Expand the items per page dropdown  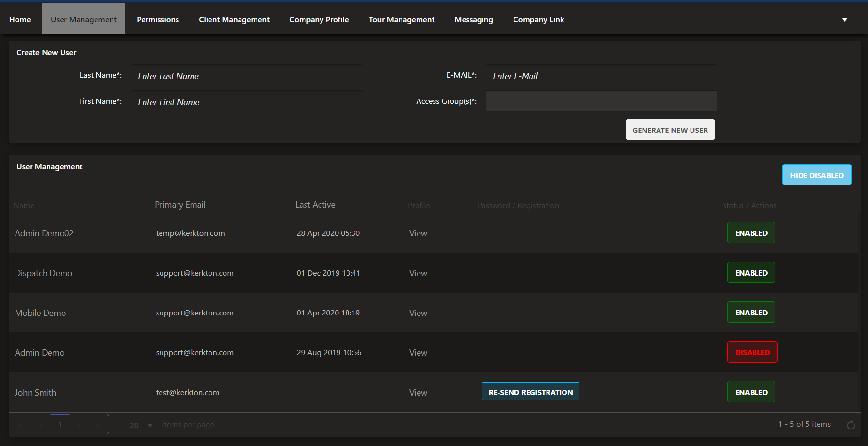[x=150, y=425]
